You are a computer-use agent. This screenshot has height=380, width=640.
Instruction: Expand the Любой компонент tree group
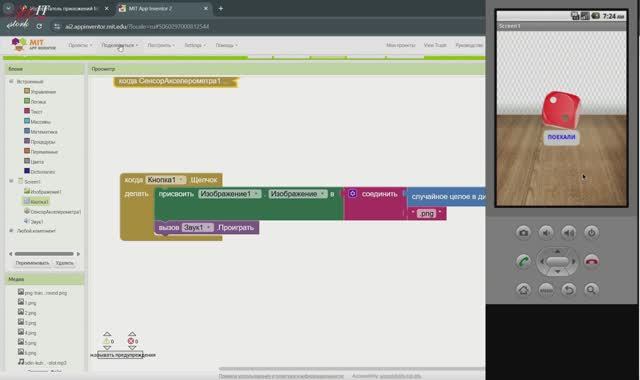[11, 231]
